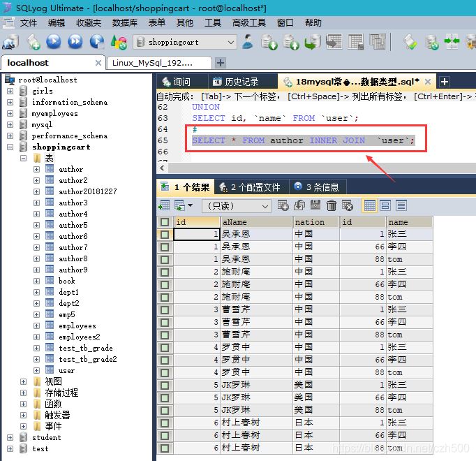Click the Execute All Queries icon
The height and width of the screenshot is (461, 476).
[x=75, y=42]
